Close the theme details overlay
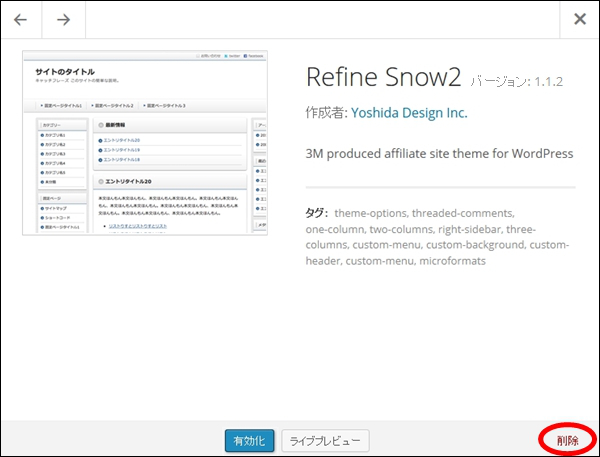Viewport: 600px width, 457px height. tap(580, 19)
